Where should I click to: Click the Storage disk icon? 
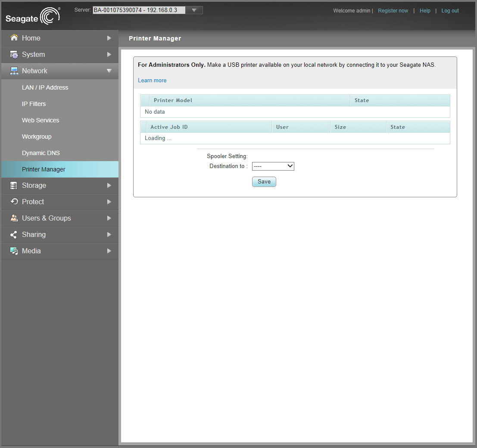[x=14, y=186]
